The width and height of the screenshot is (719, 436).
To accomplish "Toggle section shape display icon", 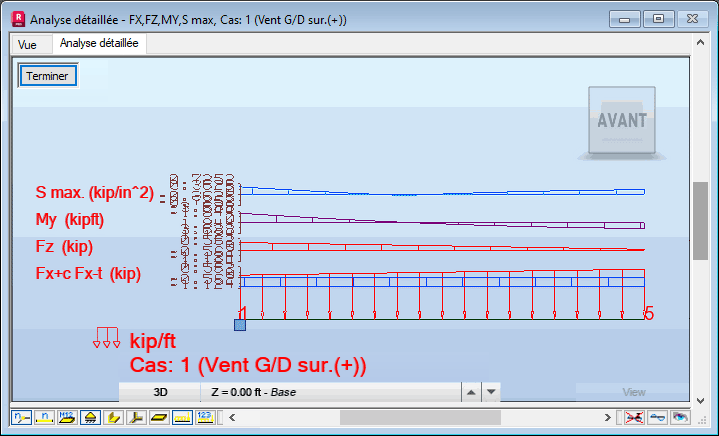I will [x=113, y=418].
